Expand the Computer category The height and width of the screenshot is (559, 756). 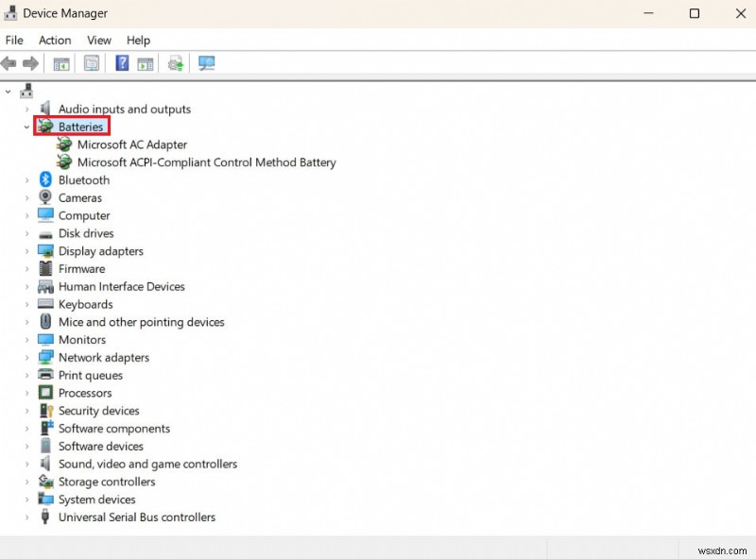(26, 215)
